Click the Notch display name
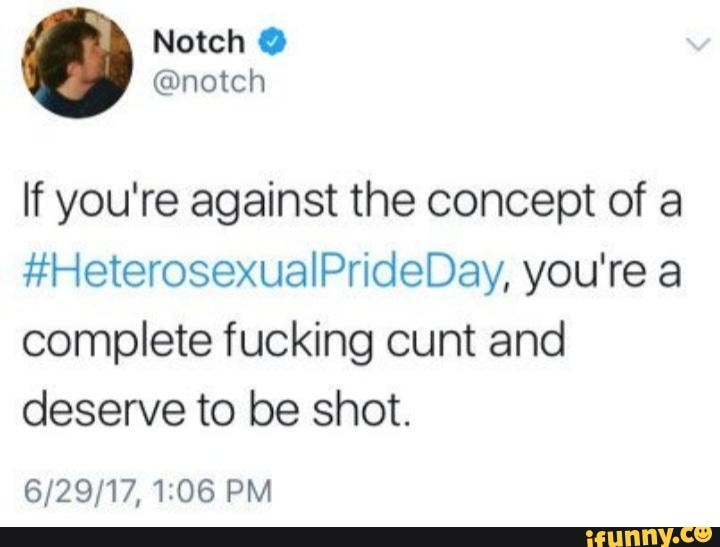This screenshot has height=547, width=720. tap(198, 41)
